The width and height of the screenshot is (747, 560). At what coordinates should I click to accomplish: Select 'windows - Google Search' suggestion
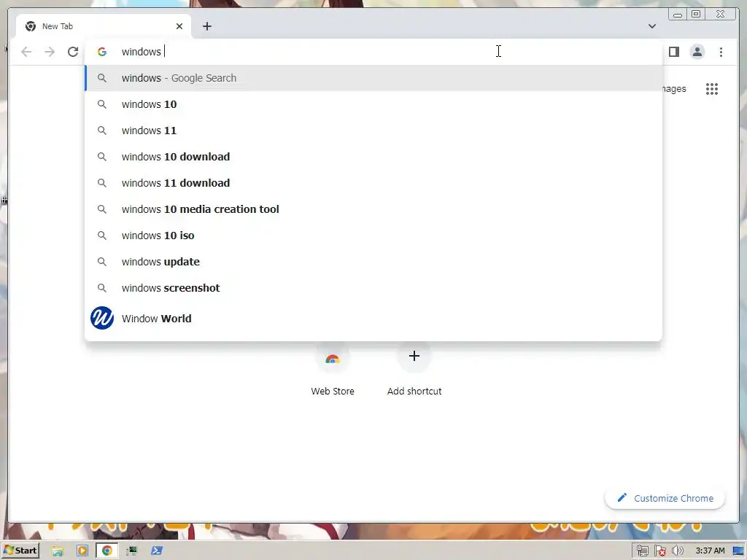click(x=373, y=78)
